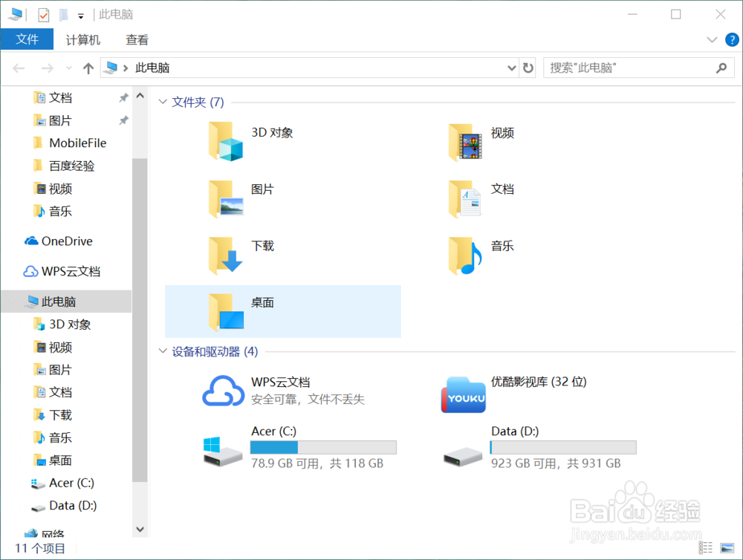743x560 pixels.
Task: Open the 文件 menu
Action: click(27, 39)
